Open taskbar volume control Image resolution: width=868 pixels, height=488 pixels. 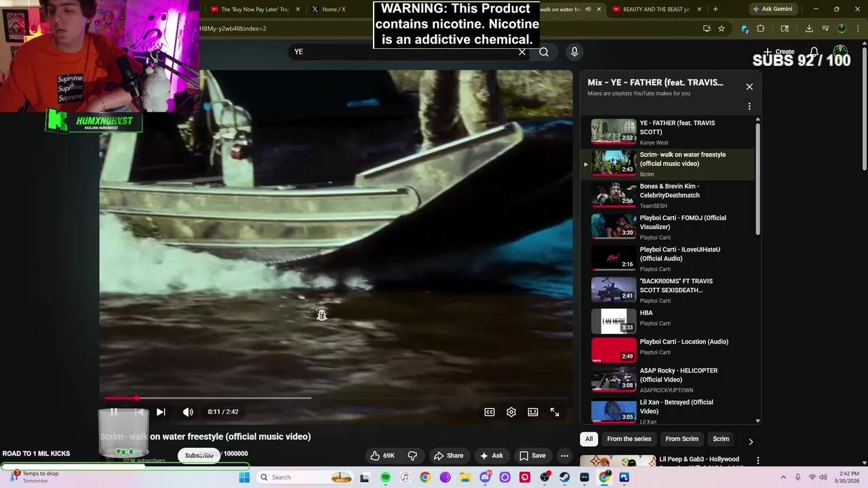824,477
